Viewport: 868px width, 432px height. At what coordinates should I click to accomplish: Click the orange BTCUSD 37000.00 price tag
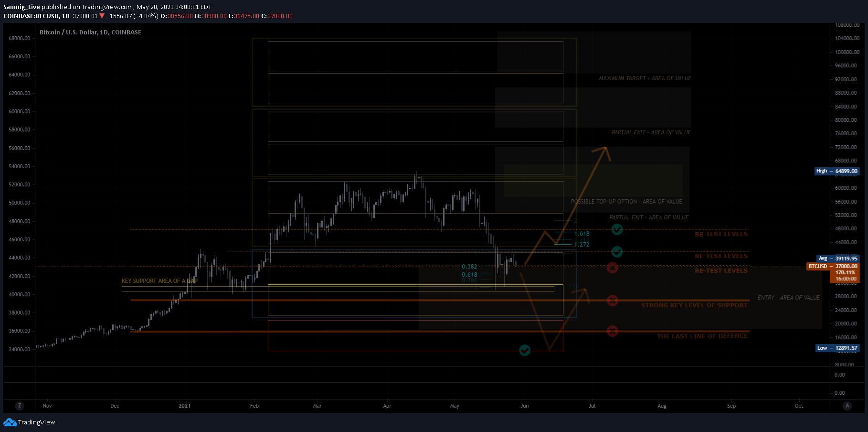(833, 266)
